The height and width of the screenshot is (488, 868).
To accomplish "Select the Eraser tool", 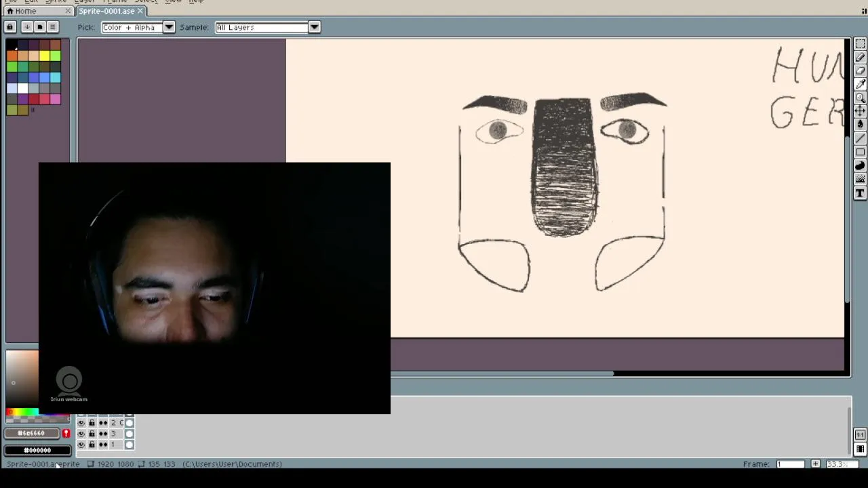I will point(860,70).
